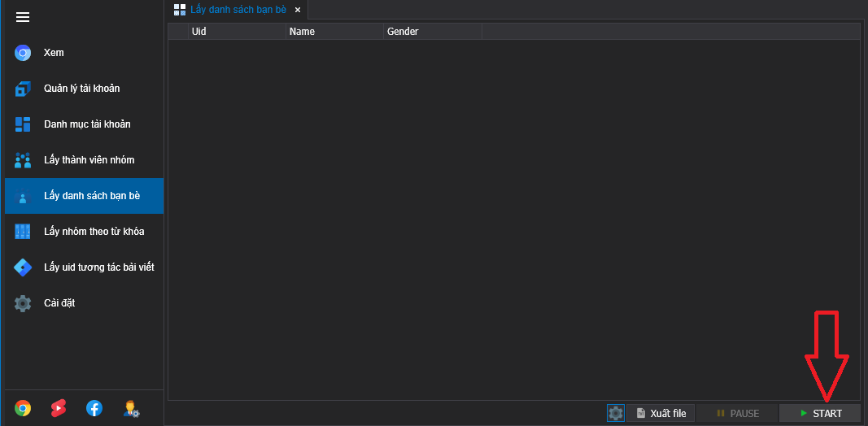Click the gear icon beside Xuất file
Image resolution: width=868 pixels, height=426 pixels.
click(x=616, y=413)
